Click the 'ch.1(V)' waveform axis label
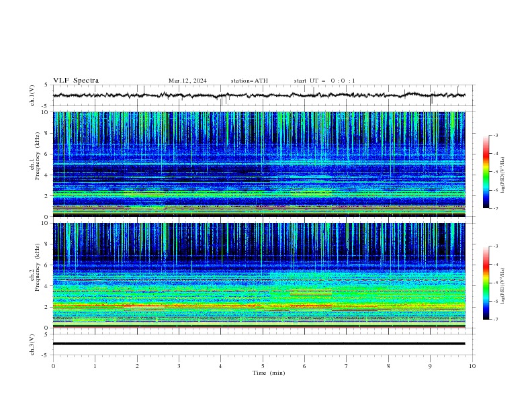 pyautogui.click(x=32, y=95)
